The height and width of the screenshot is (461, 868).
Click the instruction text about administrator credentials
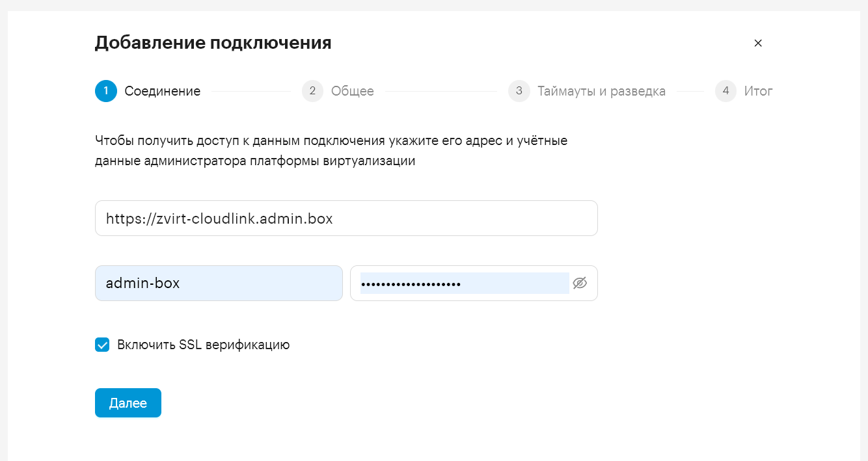331,151
